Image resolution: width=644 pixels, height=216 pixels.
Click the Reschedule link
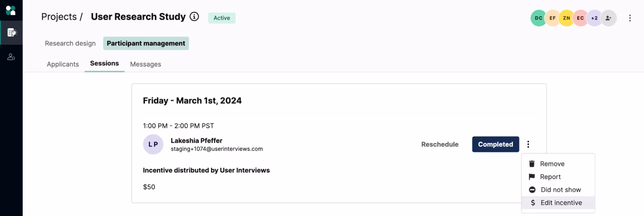[439, 144]
